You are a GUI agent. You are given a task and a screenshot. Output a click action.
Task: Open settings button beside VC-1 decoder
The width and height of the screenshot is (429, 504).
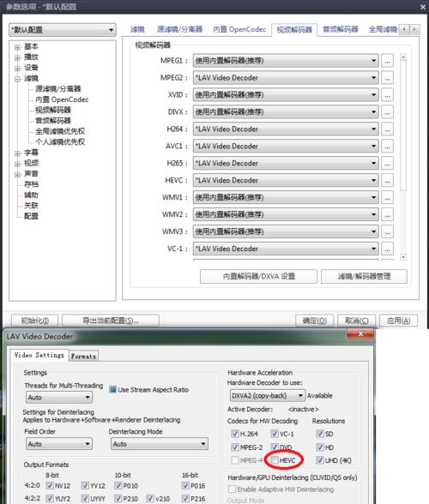click(x=387, y=249)
